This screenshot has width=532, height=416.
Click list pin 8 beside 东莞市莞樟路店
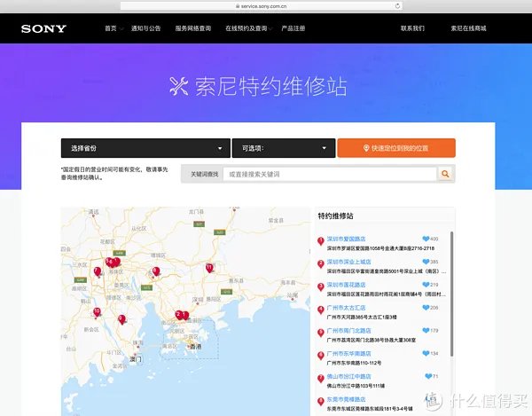[321, 402]
